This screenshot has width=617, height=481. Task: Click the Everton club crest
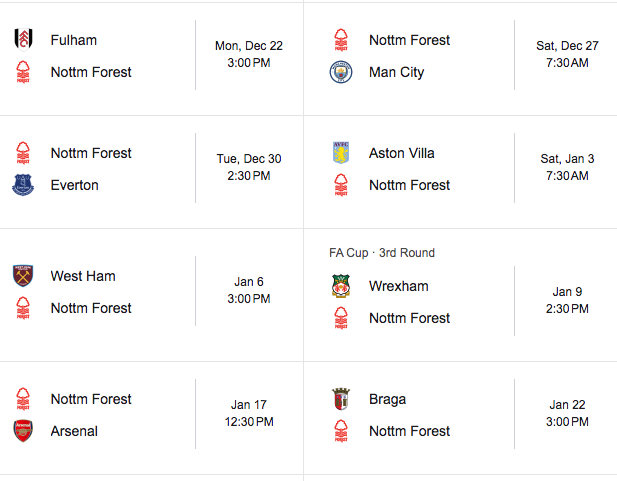[23, 185]
